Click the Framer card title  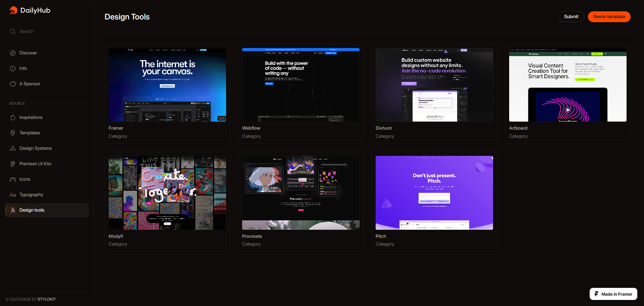tap(116, 128)
